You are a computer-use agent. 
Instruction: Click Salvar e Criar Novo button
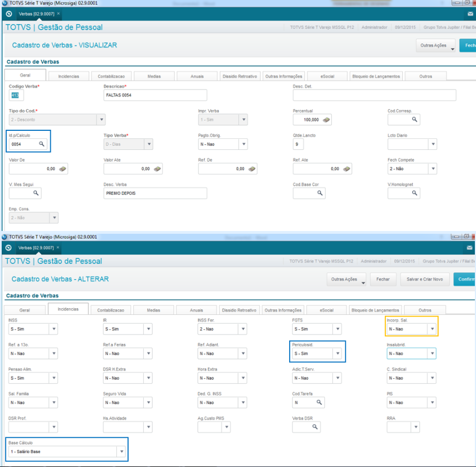point(425,279)
